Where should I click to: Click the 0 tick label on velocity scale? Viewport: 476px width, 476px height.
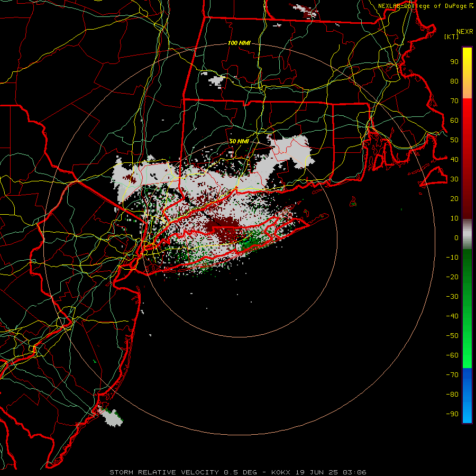(456, 238)
